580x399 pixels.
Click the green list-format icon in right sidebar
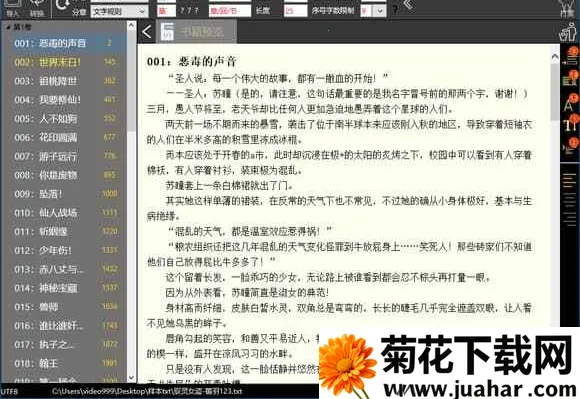(x=570, y=78)
